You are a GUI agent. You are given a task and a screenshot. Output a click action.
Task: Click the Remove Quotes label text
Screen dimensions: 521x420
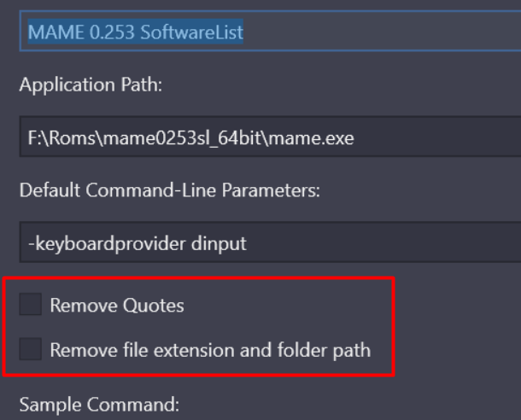(x=117, y=305)
